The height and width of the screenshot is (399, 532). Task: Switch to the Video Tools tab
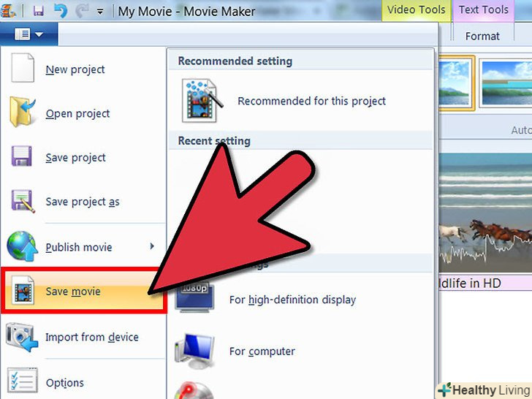[416, 9]
